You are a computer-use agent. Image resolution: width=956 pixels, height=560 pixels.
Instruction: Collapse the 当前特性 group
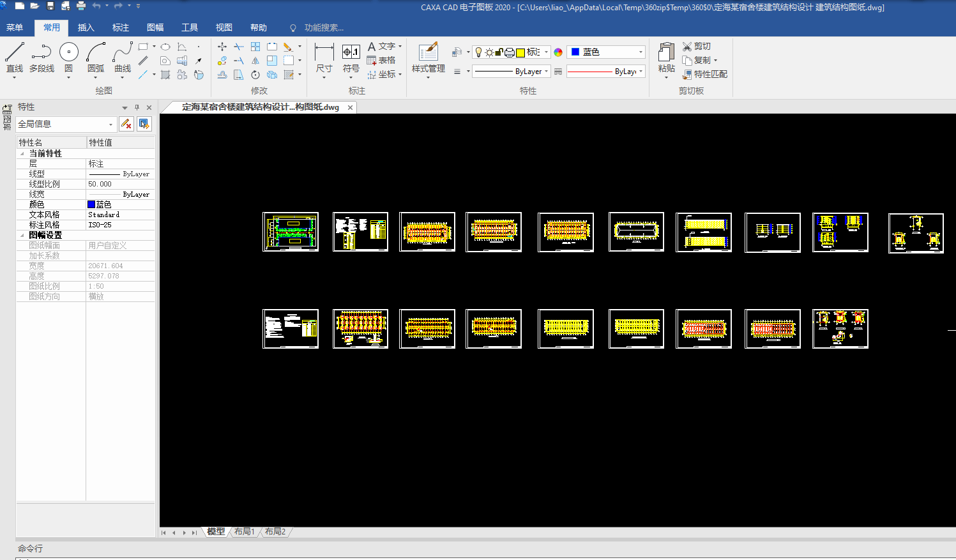click(x=22, y=154)
